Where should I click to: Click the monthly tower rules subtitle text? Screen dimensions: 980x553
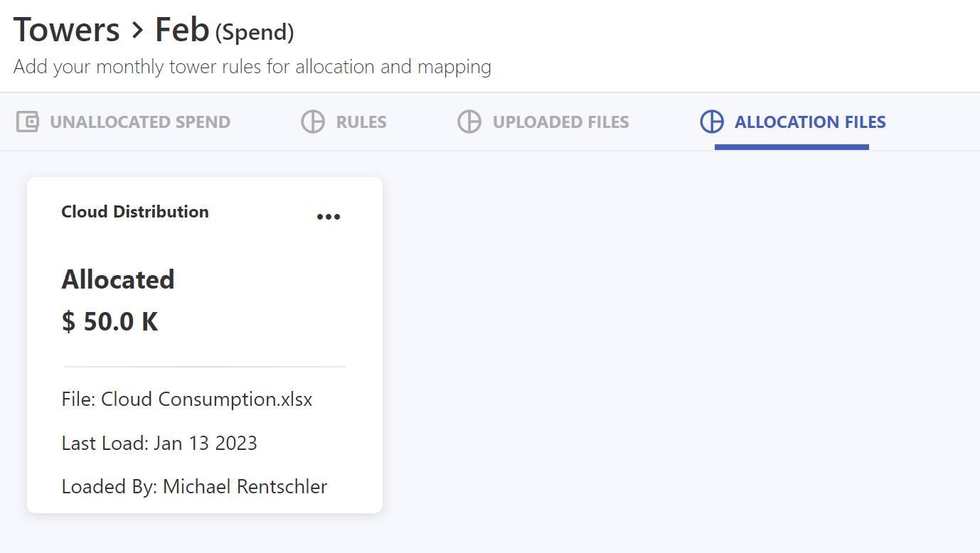(252, 67)
